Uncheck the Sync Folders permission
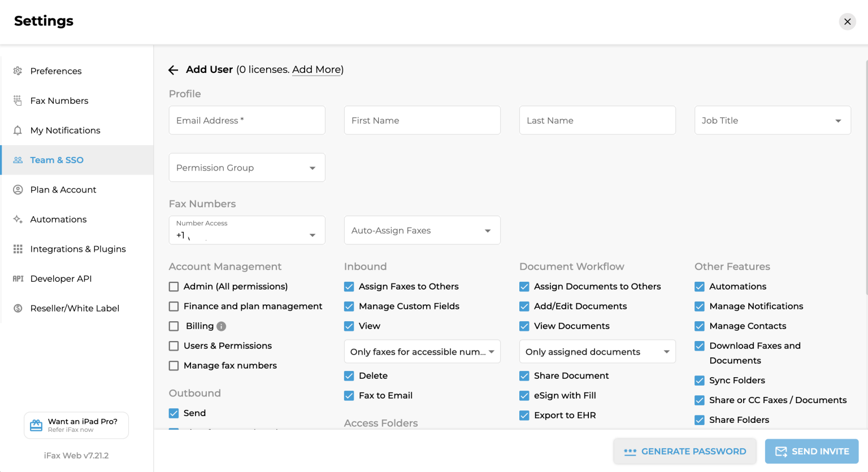868x472 pixels. click(x=699, y=380)
